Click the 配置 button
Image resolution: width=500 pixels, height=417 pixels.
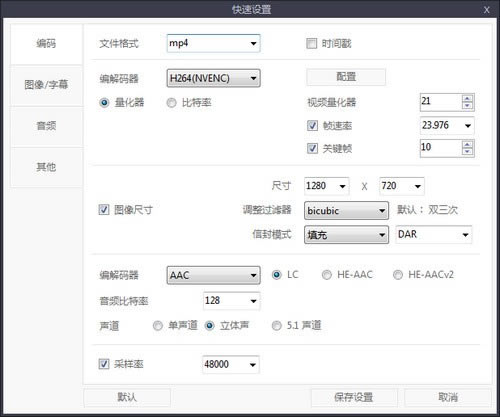tap(346, 77)
